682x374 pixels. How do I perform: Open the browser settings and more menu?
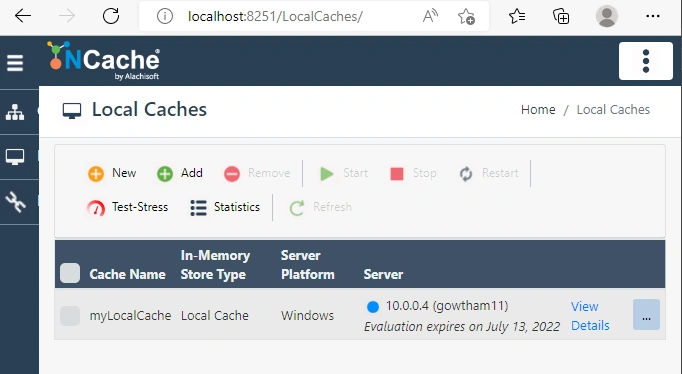coord(653,17)
